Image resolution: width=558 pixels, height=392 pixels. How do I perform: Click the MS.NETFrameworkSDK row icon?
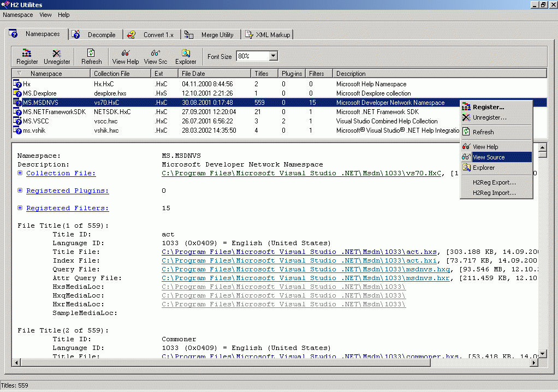[17, 112]
